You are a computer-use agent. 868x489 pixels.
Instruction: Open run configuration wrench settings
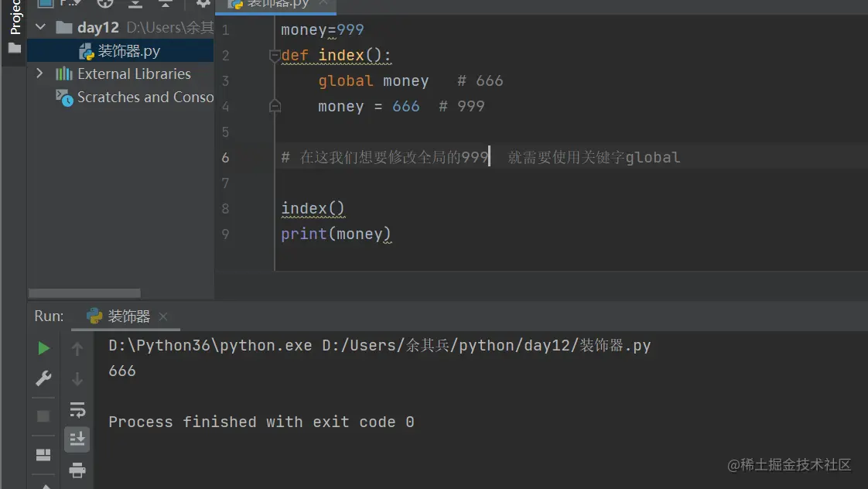click(43, 378)
